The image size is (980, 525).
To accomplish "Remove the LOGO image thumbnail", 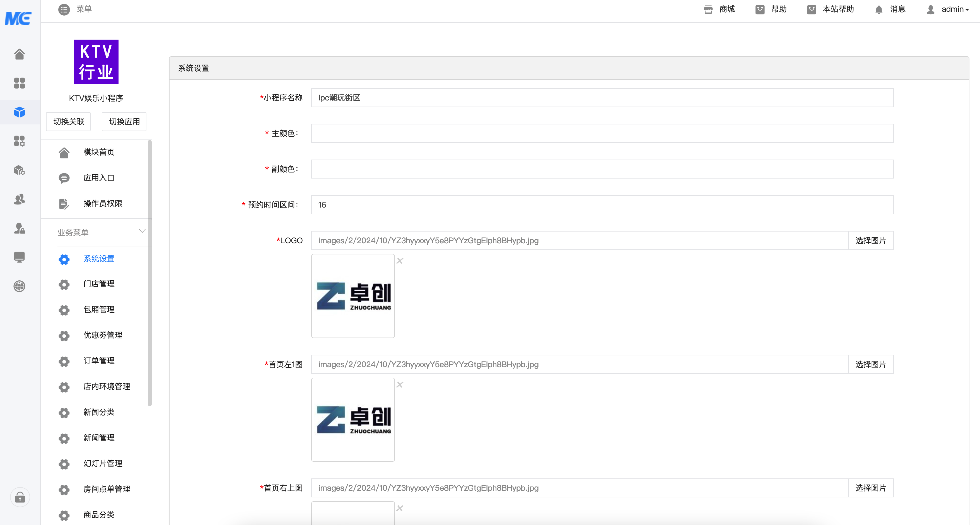I will coord(400,261).
